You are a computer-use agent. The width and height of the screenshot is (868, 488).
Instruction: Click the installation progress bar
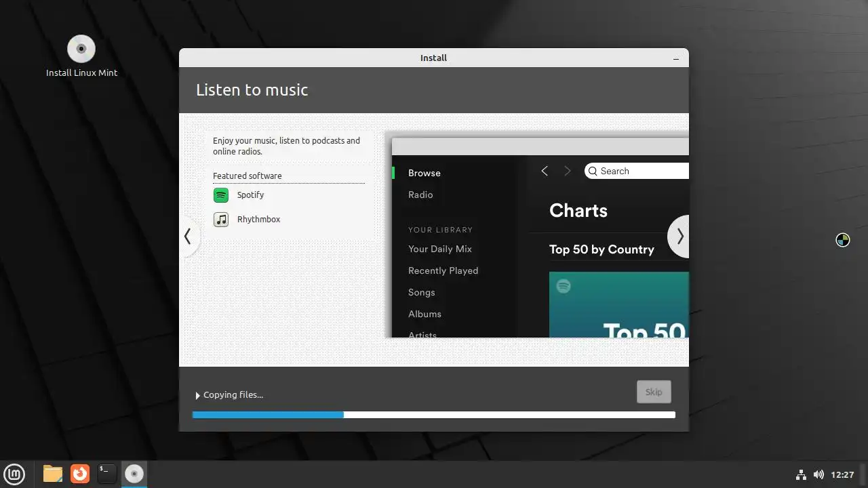434,415
